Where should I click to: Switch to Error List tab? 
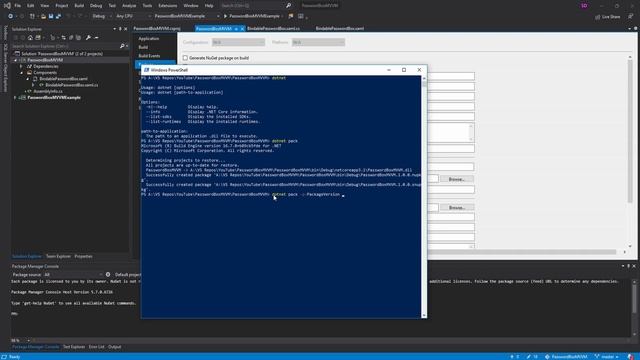coord(96,347)
